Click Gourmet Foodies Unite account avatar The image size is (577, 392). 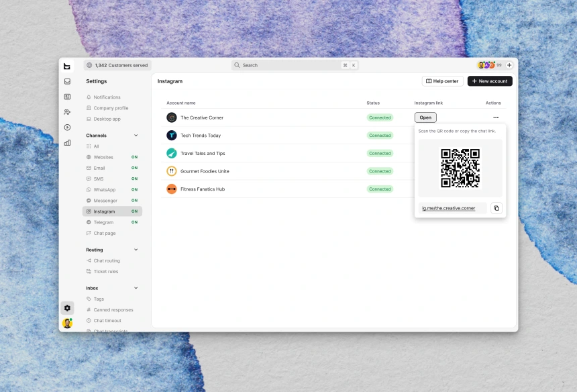pos(172,171)
